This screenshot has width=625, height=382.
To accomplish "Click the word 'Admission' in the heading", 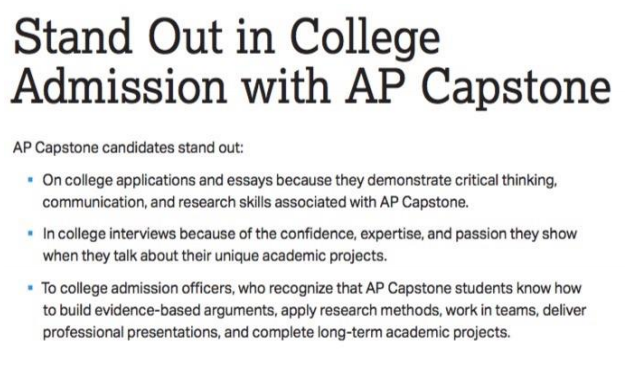I will 119,85.
